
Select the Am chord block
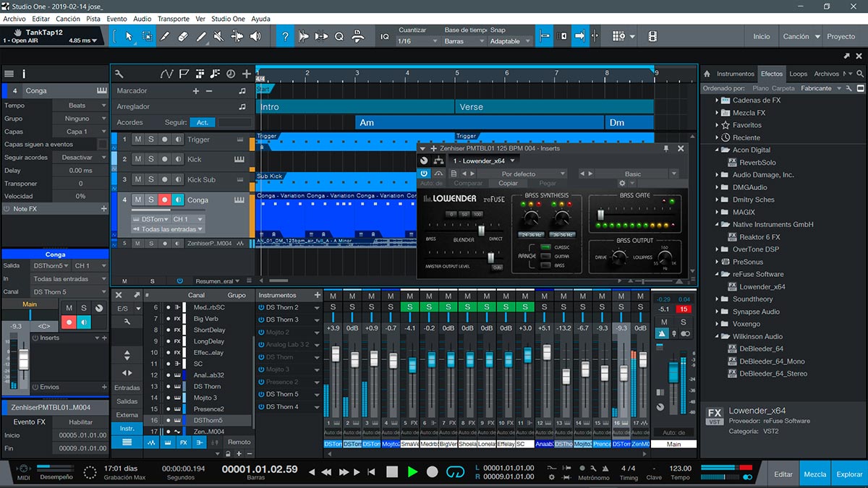480,122
